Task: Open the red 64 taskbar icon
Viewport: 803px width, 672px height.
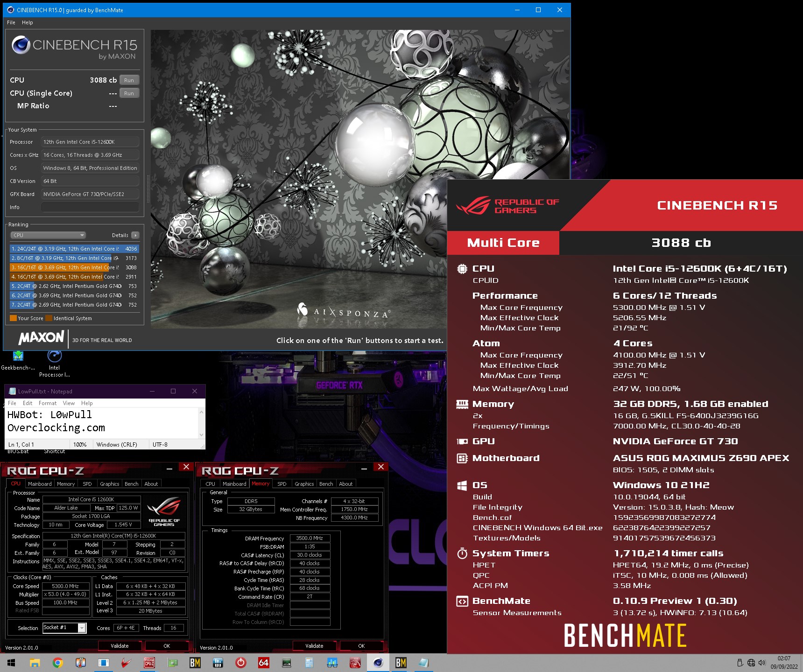Action: [264, 663]
